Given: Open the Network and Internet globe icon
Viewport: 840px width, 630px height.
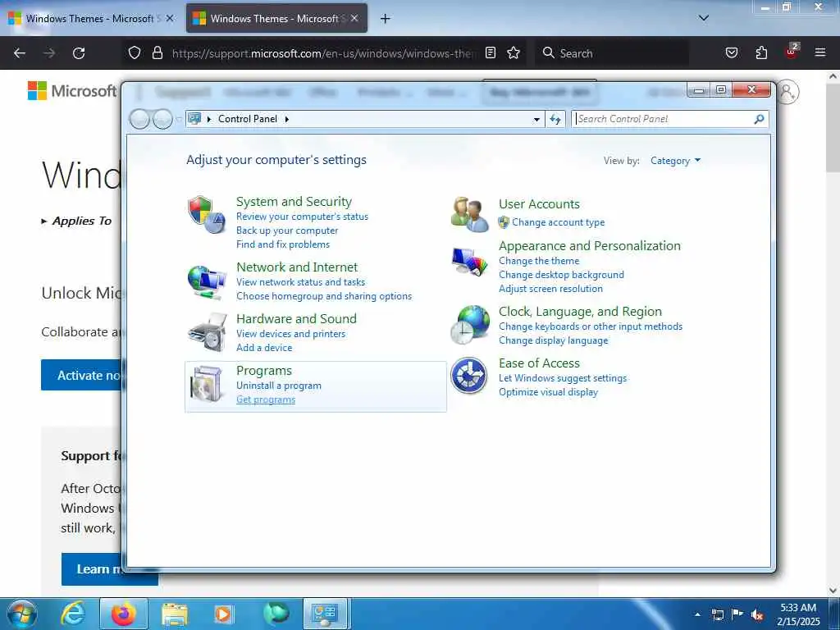Looking at the screenshot, I should [x=207, y=281].
